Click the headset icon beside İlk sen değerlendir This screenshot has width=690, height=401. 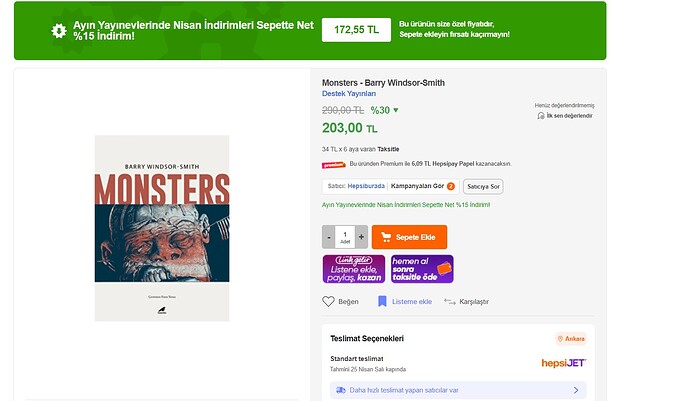541,116
